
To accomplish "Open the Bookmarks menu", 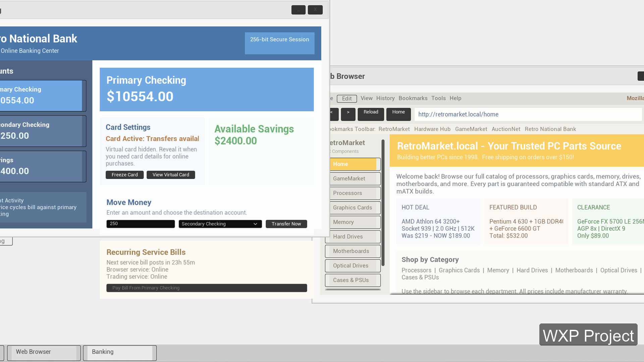I will tap(413, 98).
